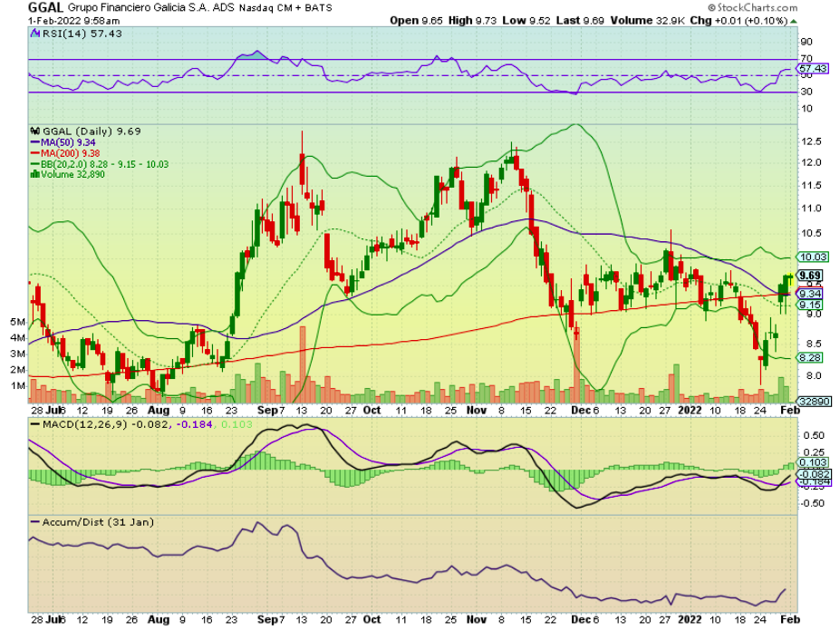Image resolution: width=840 pixels, height=631 pixels.
Task: Click the bold 9.69 last price tag
Action: point(809,275)
